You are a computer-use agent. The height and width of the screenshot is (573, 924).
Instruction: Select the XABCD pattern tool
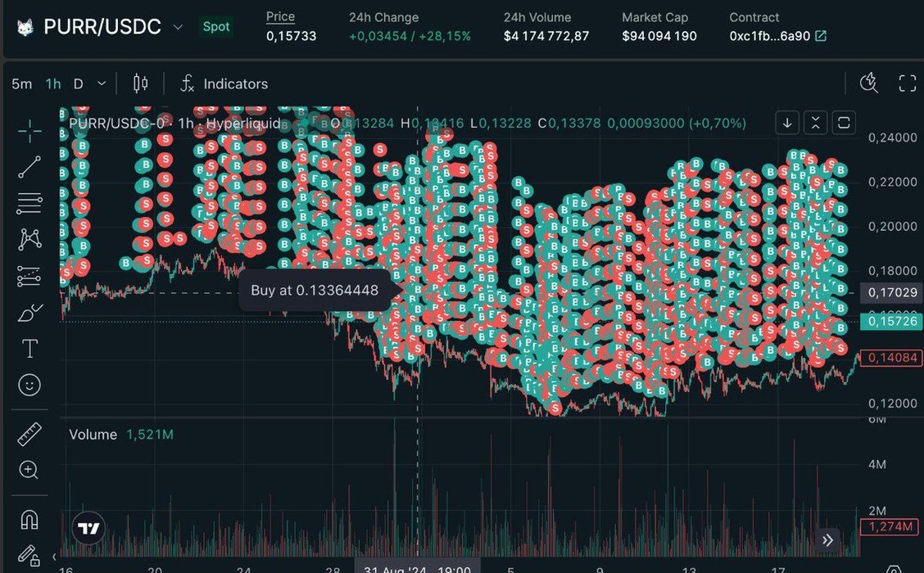point(29,240)
